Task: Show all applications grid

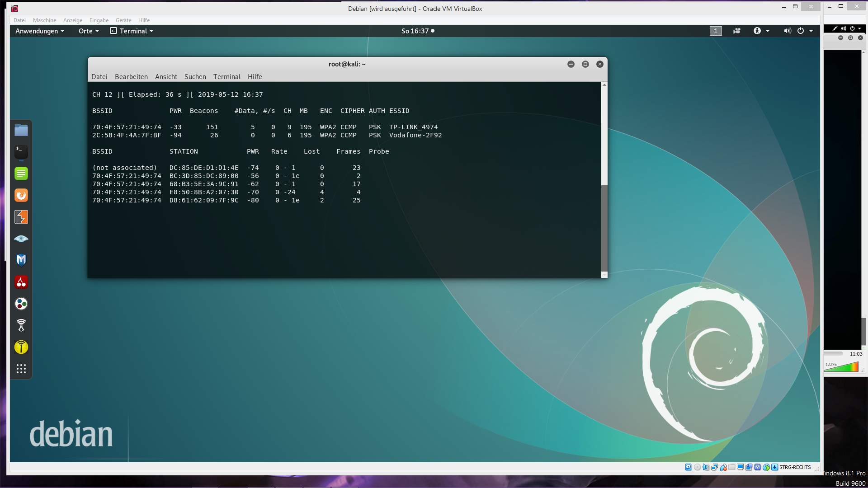Action: (21, 369)
